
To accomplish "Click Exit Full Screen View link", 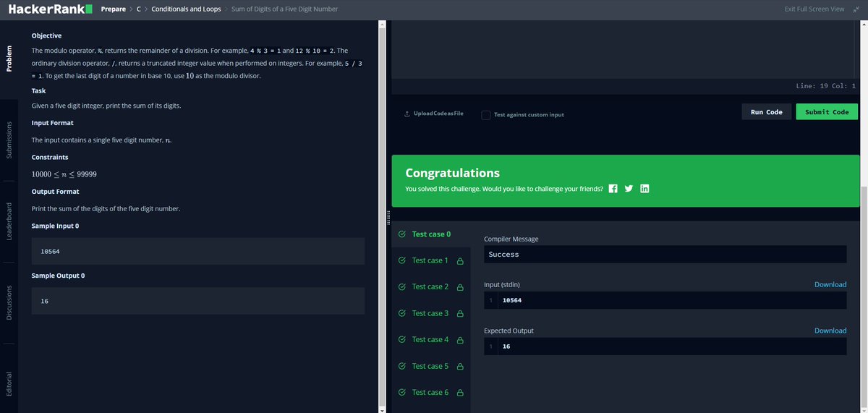I will (814, 9).
